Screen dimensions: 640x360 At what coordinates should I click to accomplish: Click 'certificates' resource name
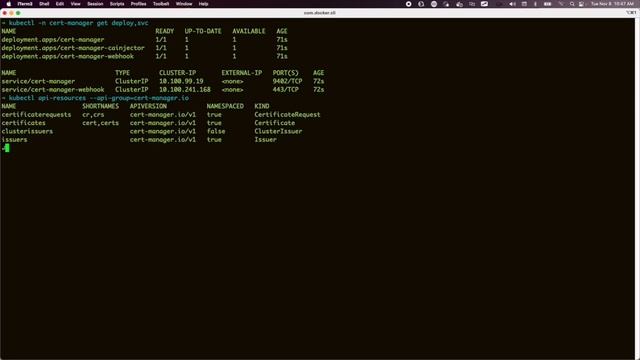(x=23, y=123)
